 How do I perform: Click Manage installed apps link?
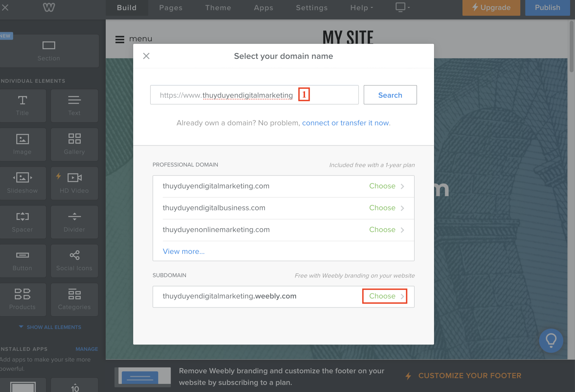tap(87, 349)
